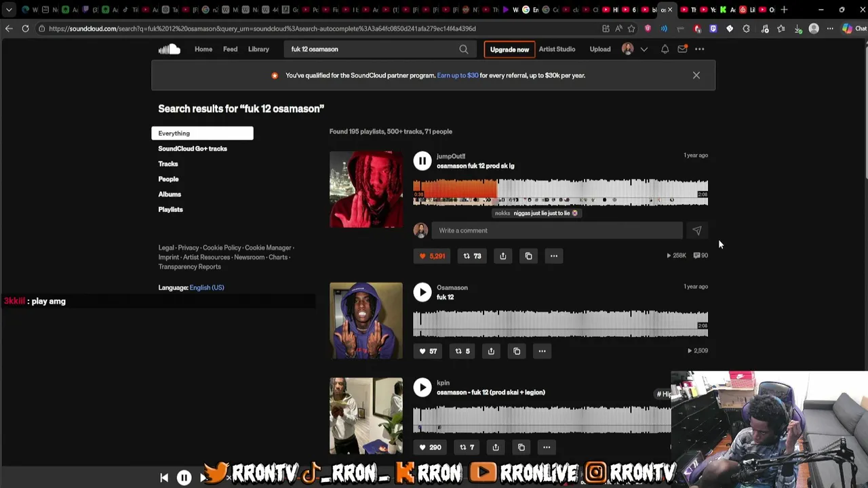This screenshot has height=488, width=868.
Task: Unlike the jumpOut track with 5,291 likes
Action: tap(432, 256)
